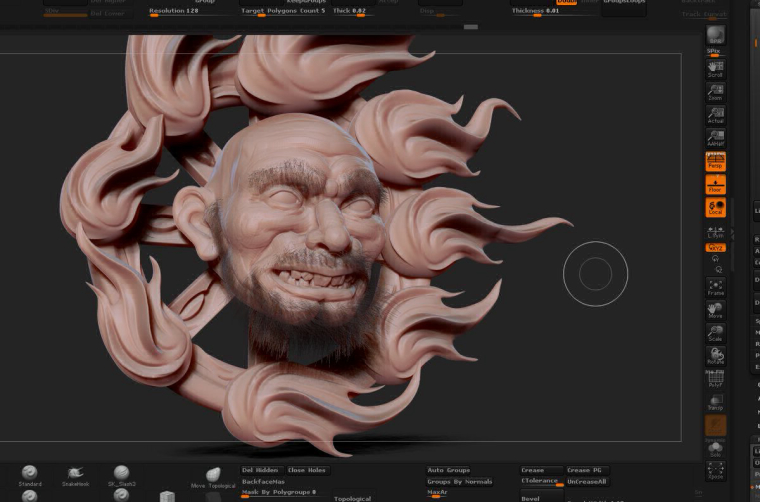760x502 pixels.
Task: Click the UnCreaseAll button
Action: tap(587, 482)
